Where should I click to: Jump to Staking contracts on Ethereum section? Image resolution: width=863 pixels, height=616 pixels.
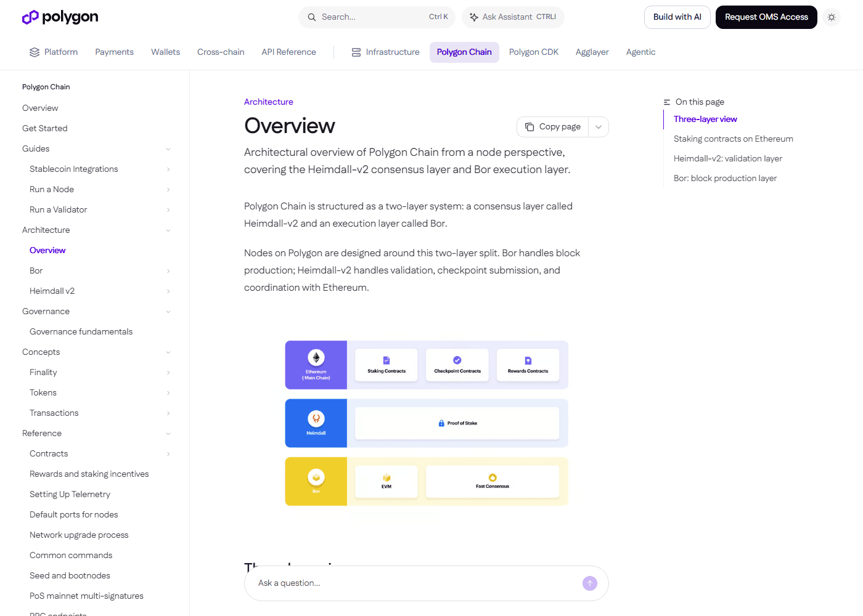734,139
